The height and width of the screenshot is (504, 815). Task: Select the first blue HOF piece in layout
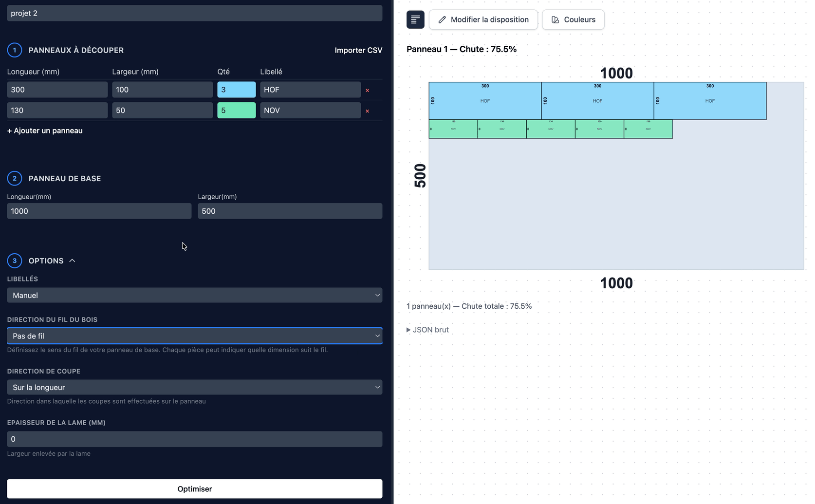click(484, 101)
